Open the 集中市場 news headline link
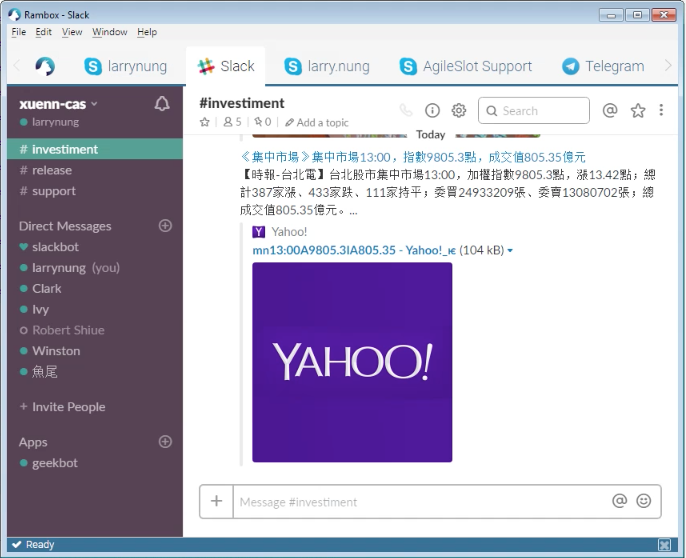686x558 pixels. pyautogui.click(x=413, y=157)
